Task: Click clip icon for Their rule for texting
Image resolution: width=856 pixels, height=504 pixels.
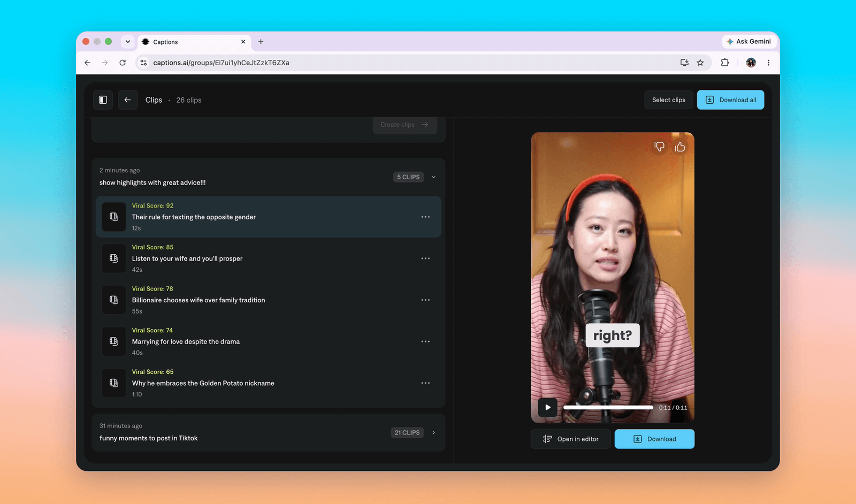Action: tap(114, 217)
